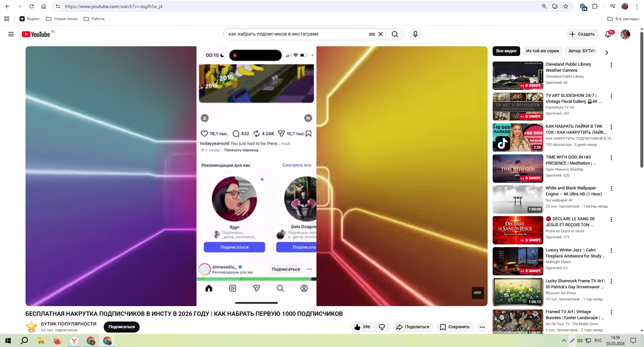Clear the YouTube search query
This screenshot has height=347, width=644.
tap(381, 34)
